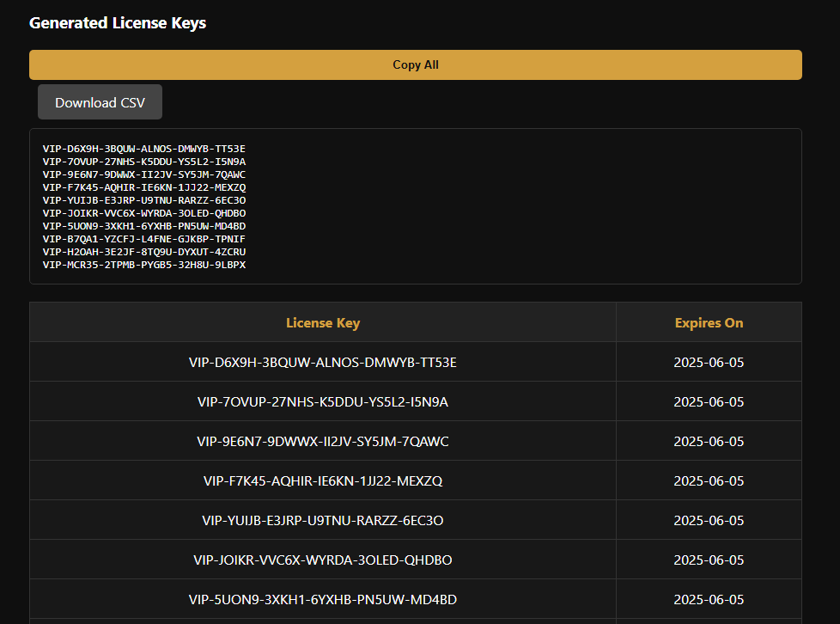Screen dimensions: 840x624
Task: Click table cell VIP-9E6N7-9DWWX-II2JV-SY5JM-7QAWC
Action: pyautogui.click(x=323, y=441)
